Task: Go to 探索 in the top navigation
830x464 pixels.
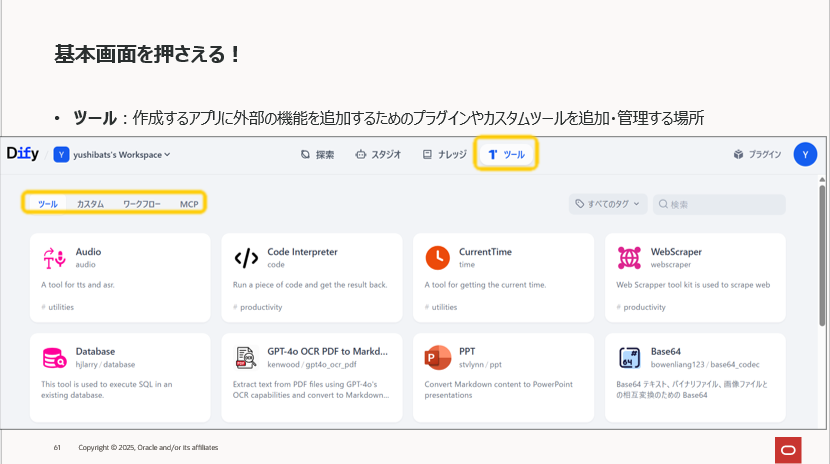Action: [x=318, y=154]
